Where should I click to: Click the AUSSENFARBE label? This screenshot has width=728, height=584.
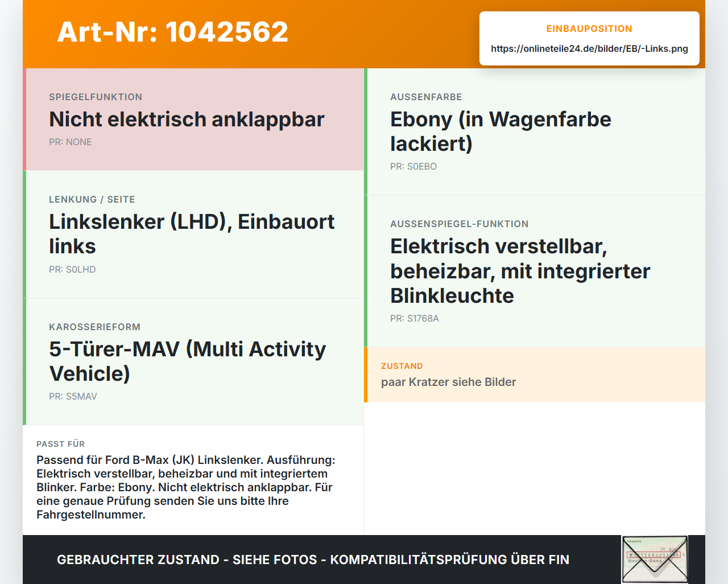tap(426, 97)
